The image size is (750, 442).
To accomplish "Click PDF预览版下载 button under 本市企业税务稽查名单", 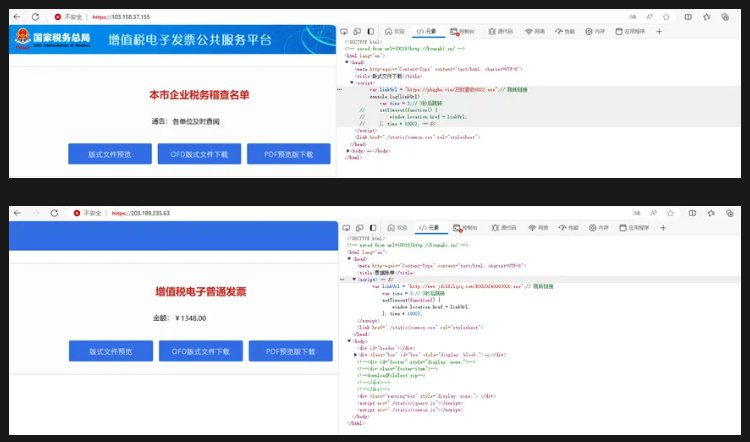I will tap(288, 154).
